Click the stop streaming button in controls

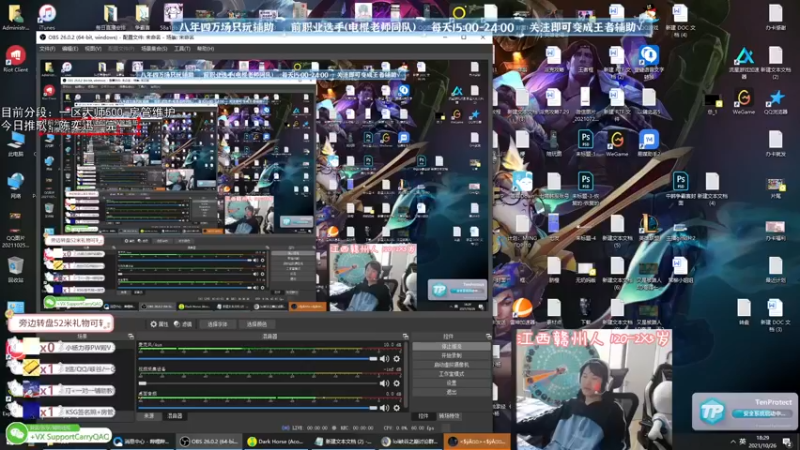(451, 346)
